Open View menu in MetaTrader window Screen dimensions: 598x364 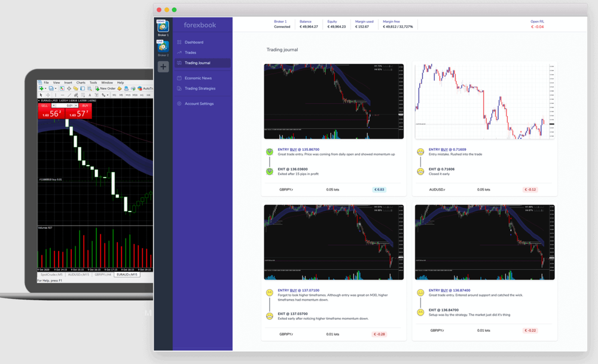coord(56,82)
